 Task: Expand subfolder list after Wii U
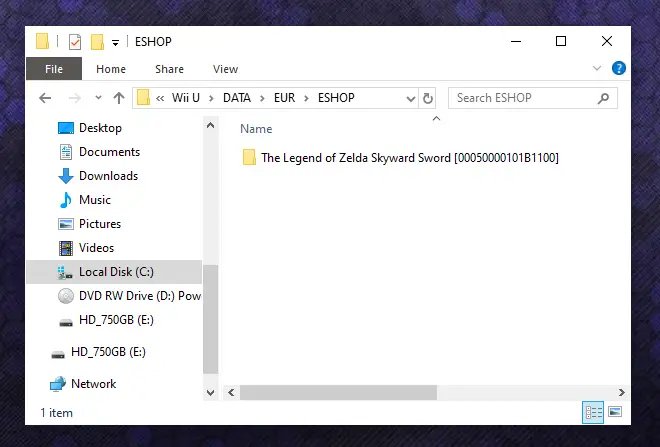211,98
